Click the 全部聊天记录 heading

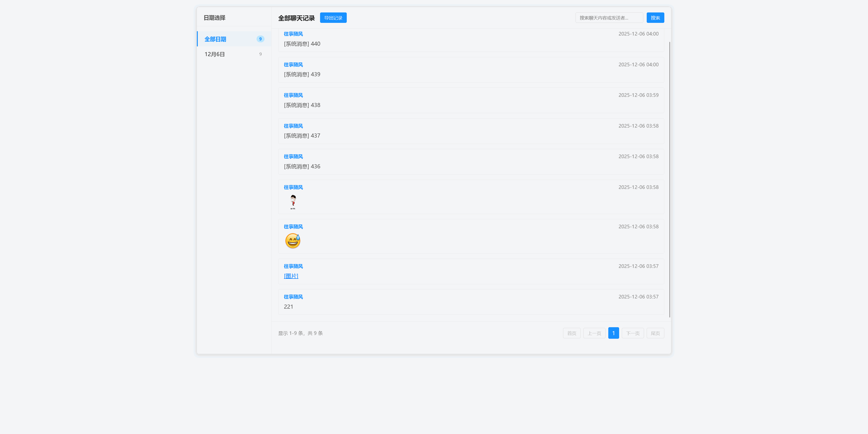click(x=296, y=17)
